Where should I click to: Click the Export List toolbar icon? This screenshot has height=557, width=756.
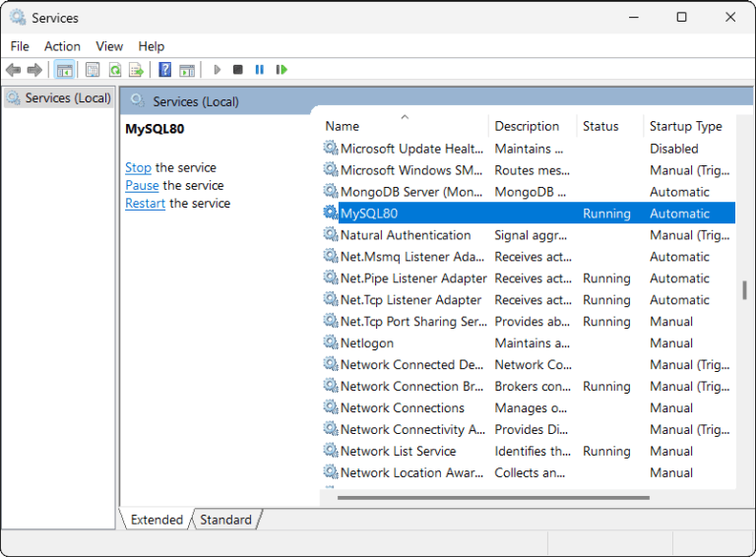click(x=137, y=70)
